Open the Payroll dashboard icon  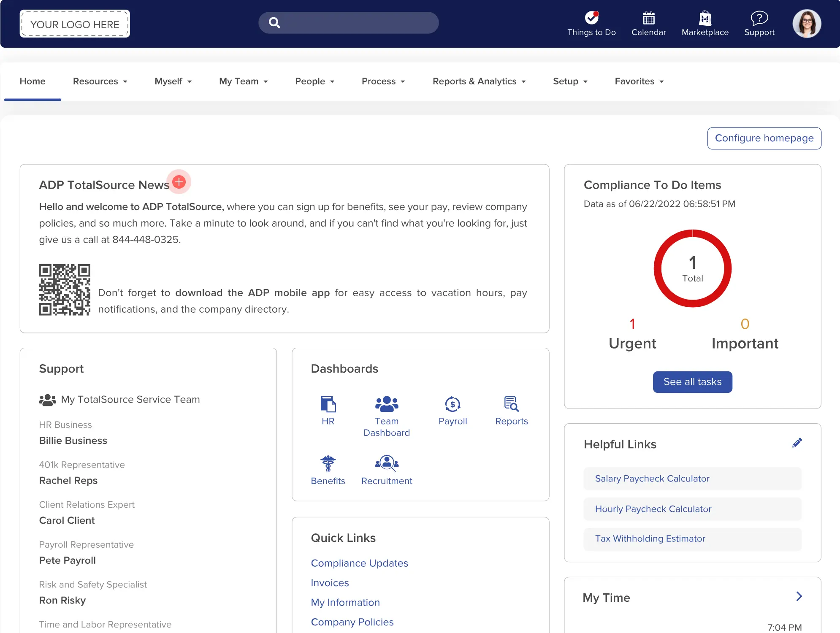453,404
